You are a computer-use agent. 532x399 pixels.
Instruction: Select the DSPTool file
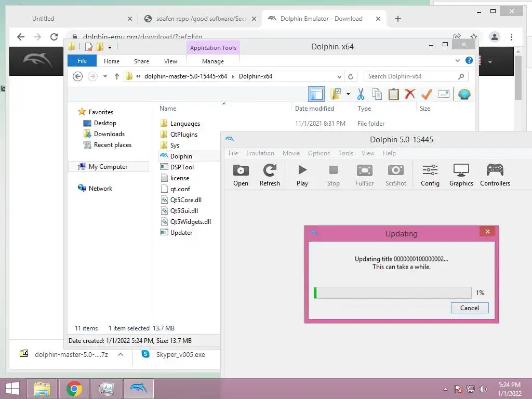pos(182,167)
